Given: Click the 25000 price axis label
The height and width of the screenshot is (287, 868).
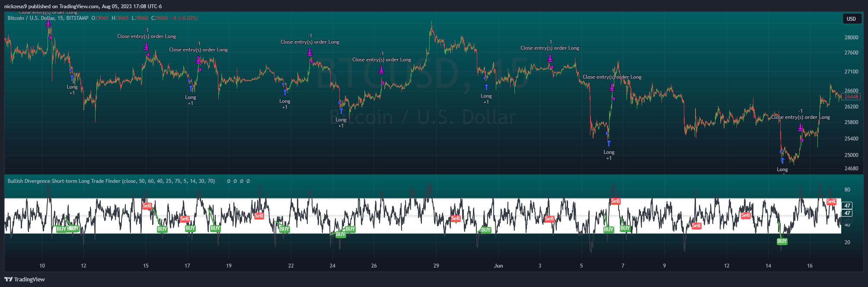Looking at the screenshot, I should click(x=851, y=155).
